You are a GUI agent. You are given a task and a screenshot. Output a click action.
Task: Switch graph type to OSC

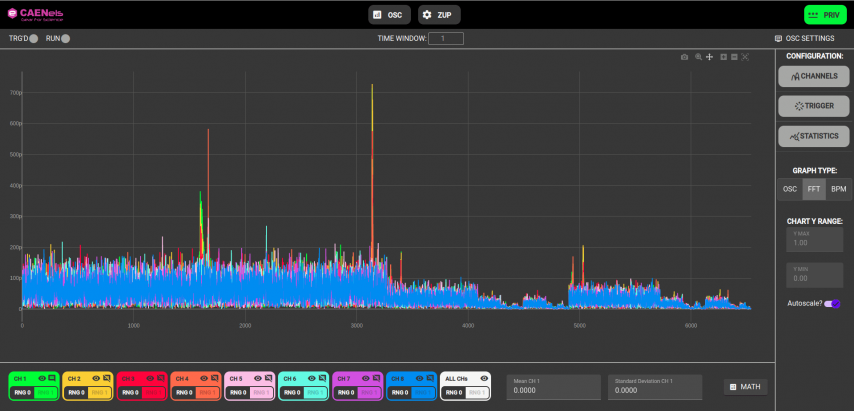[790, 189]
